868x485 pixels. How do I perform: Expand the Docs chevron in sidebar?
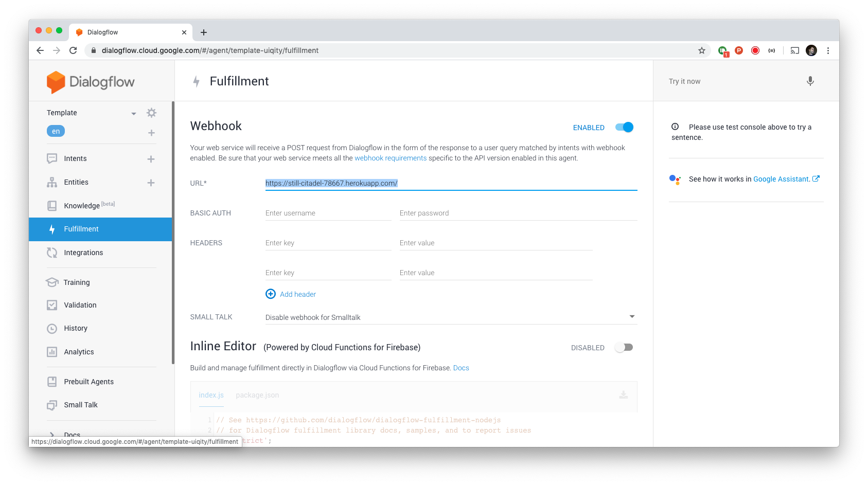[52, 435]
